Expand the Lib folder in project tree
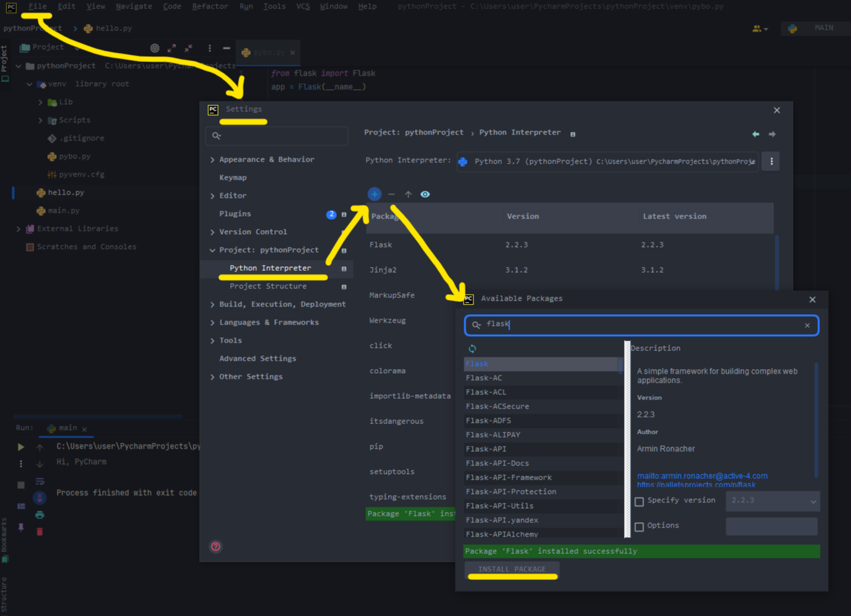The width and height of the screenshot is (851, 616). click(40, 102)
